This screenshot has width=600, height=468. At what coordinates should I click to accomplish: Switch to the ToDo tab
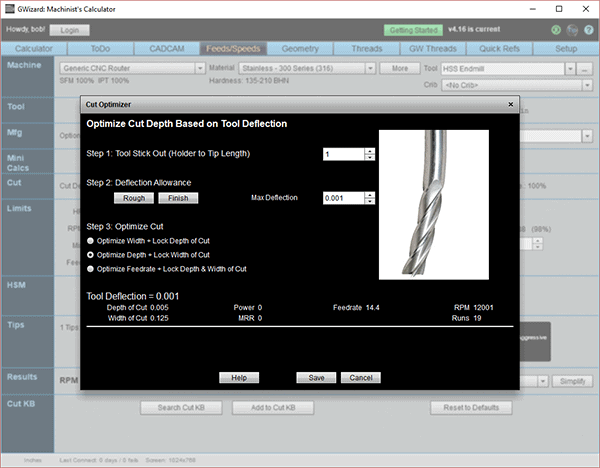pos(100,49)
